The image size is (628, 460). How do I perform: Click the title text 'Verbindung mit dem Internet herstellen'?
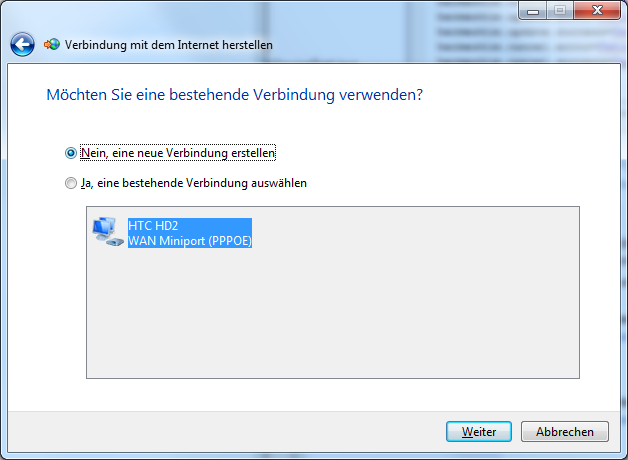pyautogui.click(x=169, y=45)
